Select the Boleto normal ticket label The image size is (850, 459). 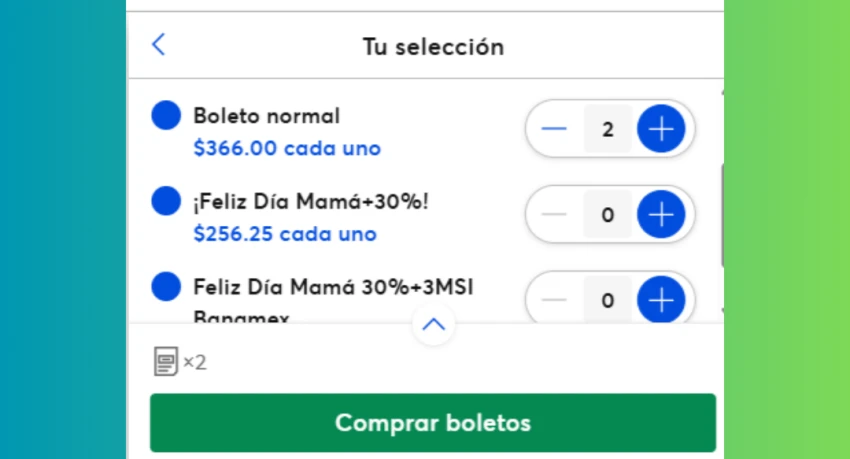click(267, 116)
